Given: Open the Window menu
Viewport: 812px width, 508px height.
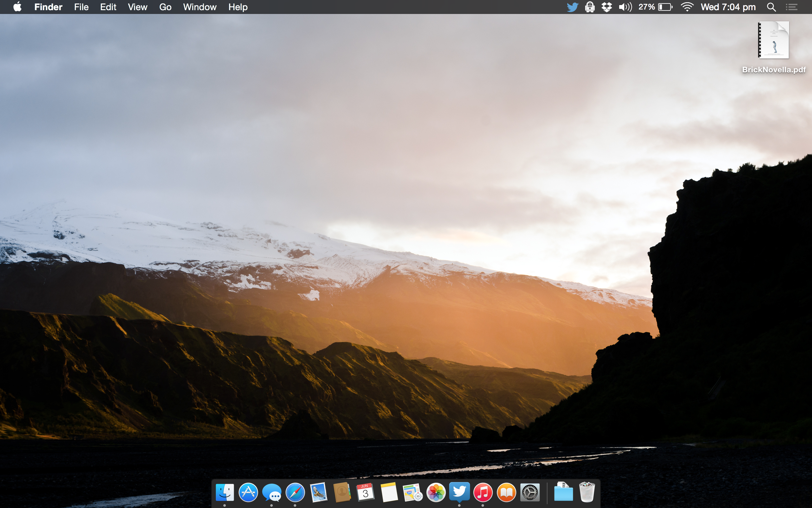Looking at the screenshot, I should [200, 7].
